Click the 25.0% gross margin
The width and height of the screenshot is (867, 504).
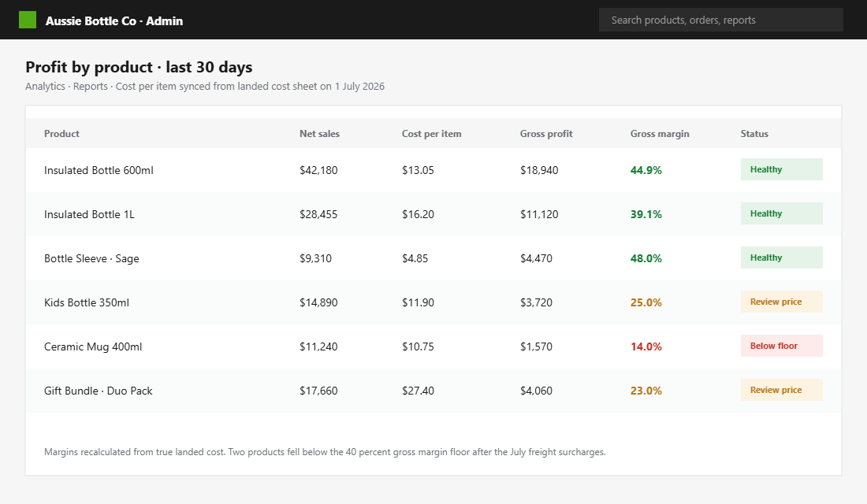pos(646,303)
